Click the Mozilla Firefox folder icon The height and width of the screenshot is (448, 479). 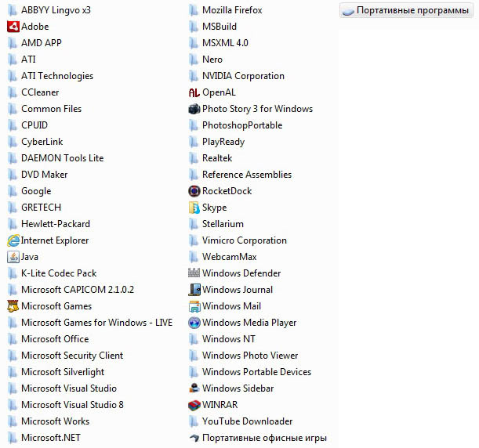[194, 10]
